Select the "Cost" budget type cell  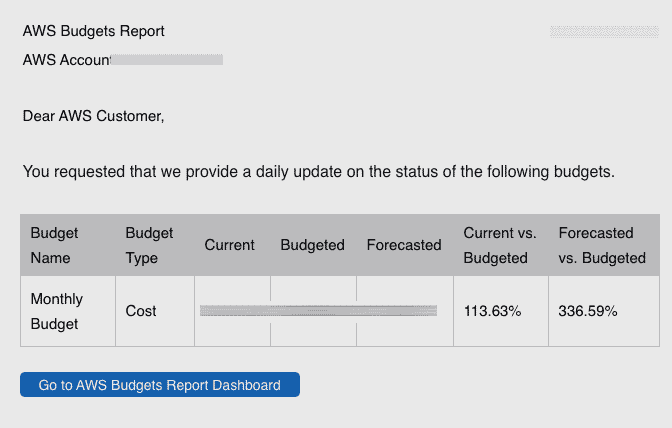coord(155,311)
